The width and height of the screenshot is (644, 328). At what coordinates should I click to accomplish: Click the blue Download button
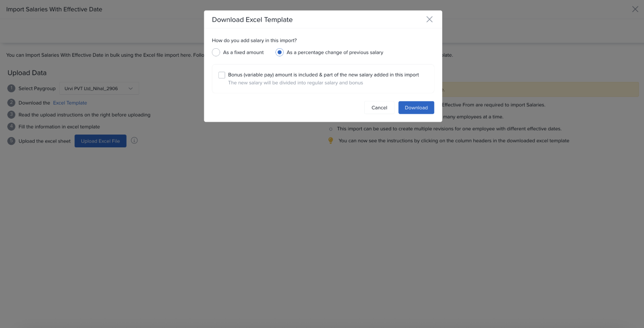coord(416,108)
